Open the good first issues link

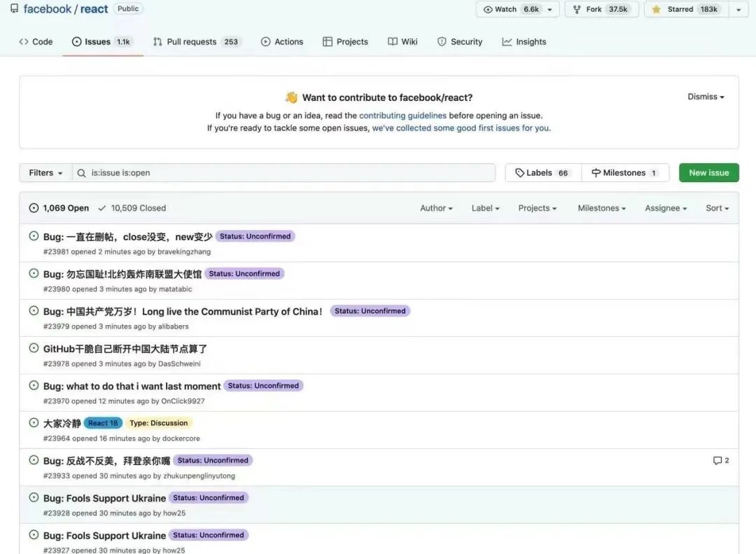click(461, 128)
